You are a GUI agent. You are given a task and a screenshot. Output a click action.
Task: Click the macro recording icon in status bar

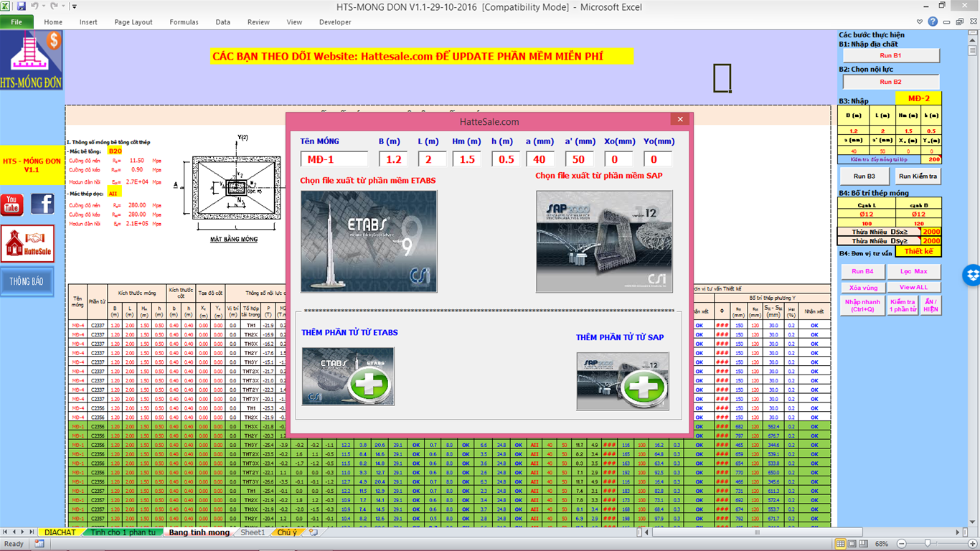click(39, 544)
